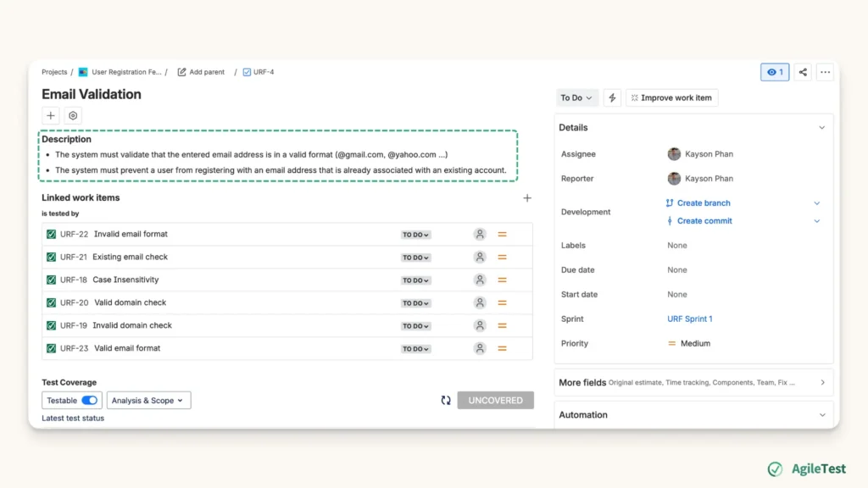
Task: Expand the Automation section
Action: 693,415
